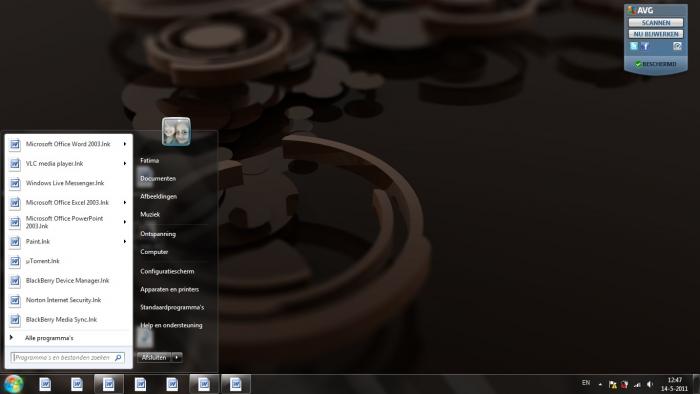Open Computer from Start menu
This screenshot has width=700, height=394.
154,252
